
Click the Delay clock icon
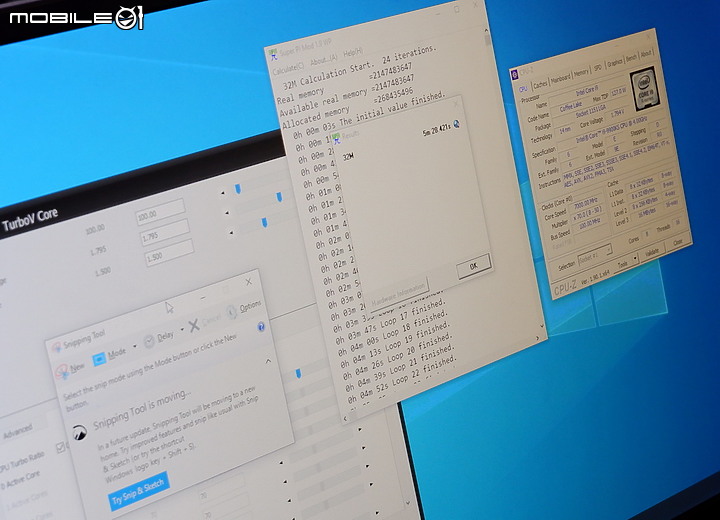149,341
